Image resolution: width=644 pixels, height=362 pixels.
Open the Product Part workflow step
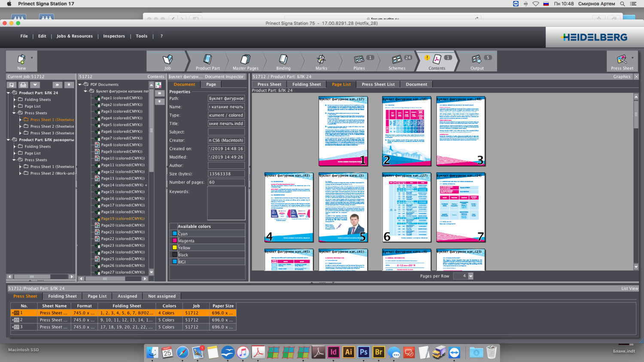tap(208, 61)
